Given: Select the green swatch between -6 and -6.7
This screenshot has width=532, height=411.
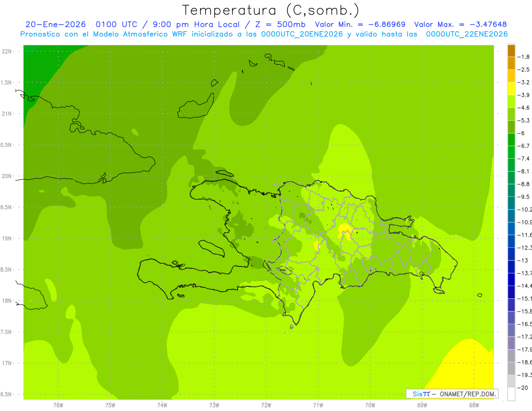Looking at the screenshot, I should (x=511, y=139).
